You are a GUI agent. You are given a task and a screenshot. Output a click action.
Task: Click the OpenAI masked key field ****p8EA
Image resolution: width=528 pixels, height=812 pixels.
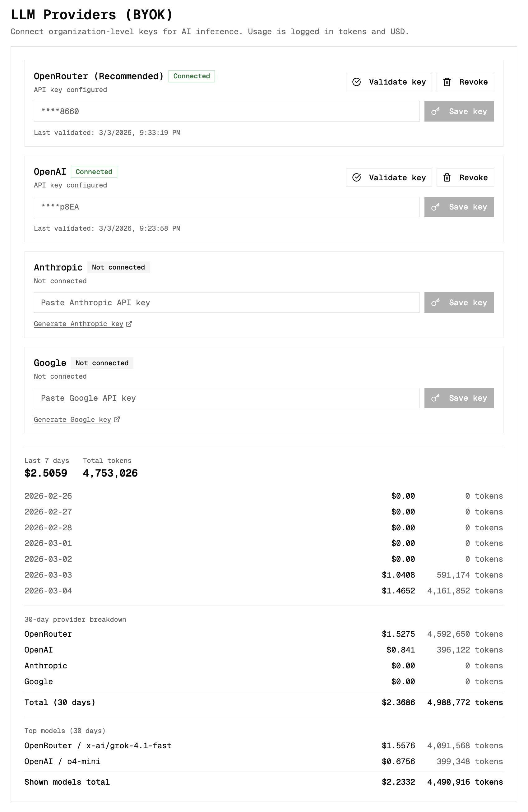click(226, 207)
